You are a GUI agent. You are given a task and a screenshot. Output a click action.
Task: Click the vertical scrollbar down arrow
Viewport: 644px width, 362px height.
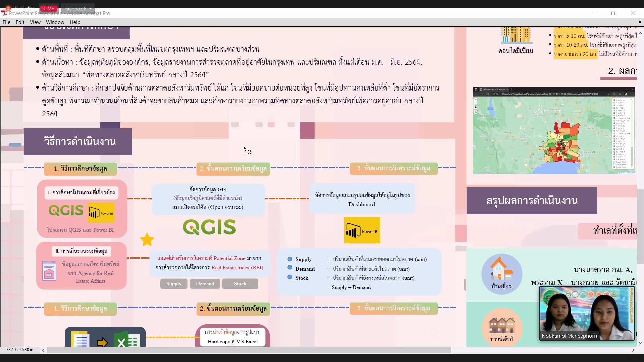coord(641,343)
